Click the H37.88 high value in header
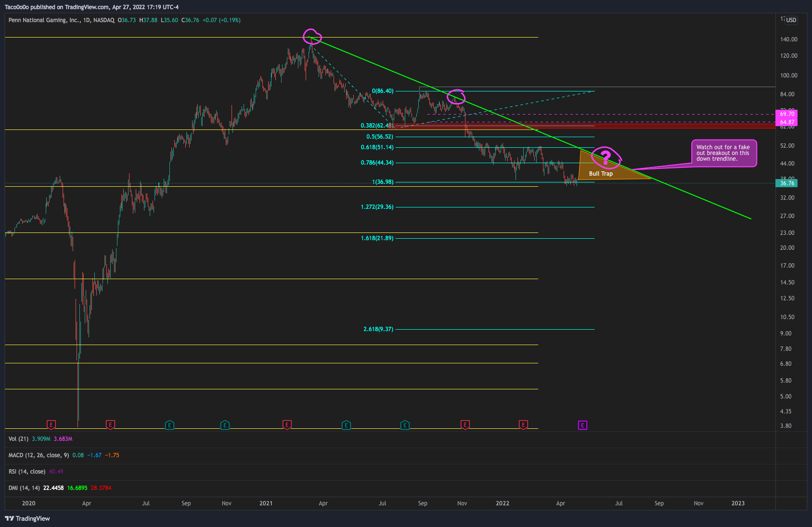Viewport: 812px width, 527px height. click(148, 20)
